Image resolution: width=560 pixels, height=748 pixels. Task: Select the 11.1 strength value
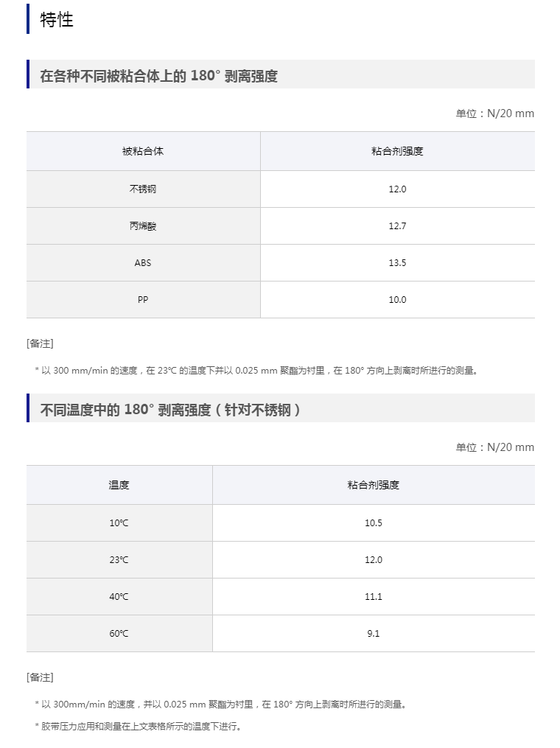pyautogui.click(x=374, y=596)
